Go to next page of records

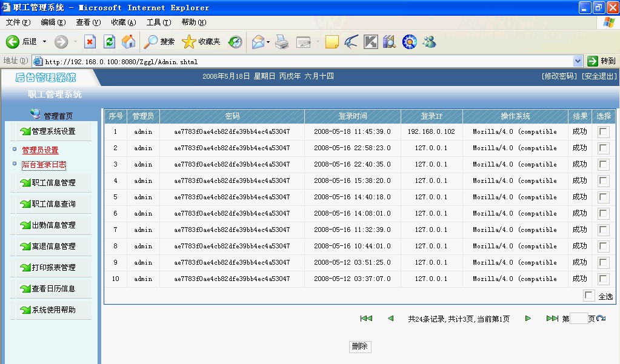[x=528, y=318]
